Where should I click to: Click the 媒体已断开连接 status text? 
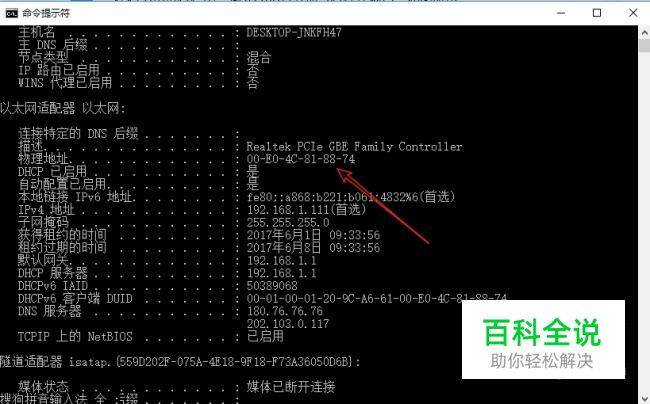291,387
